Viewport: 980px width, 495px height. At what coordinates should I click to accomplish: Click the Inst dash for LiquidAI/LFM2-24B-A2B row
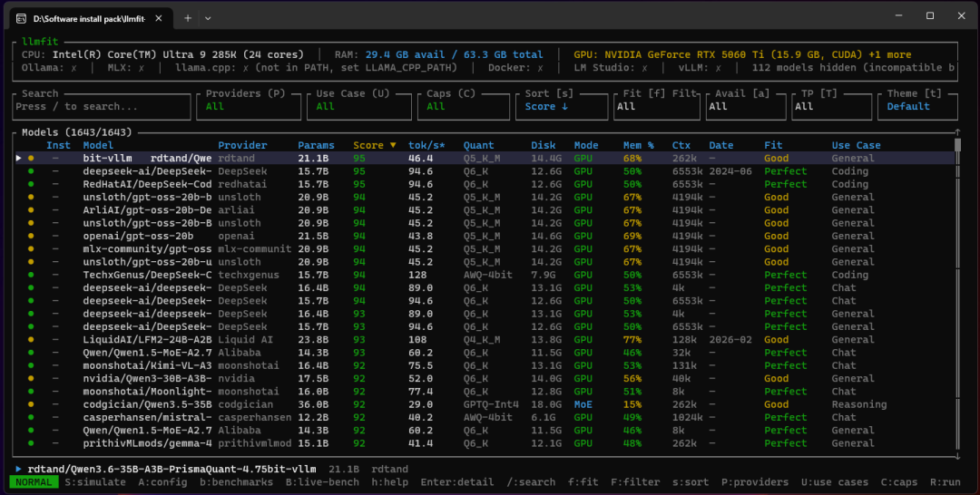pyautogui.click(x=55, y=340)
